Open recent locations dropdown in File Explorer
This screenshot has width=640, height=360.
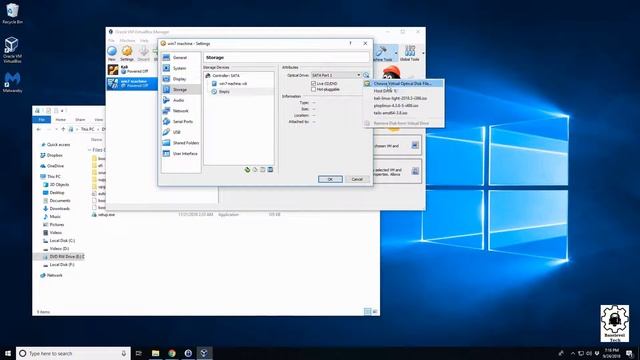click(55, 129)
